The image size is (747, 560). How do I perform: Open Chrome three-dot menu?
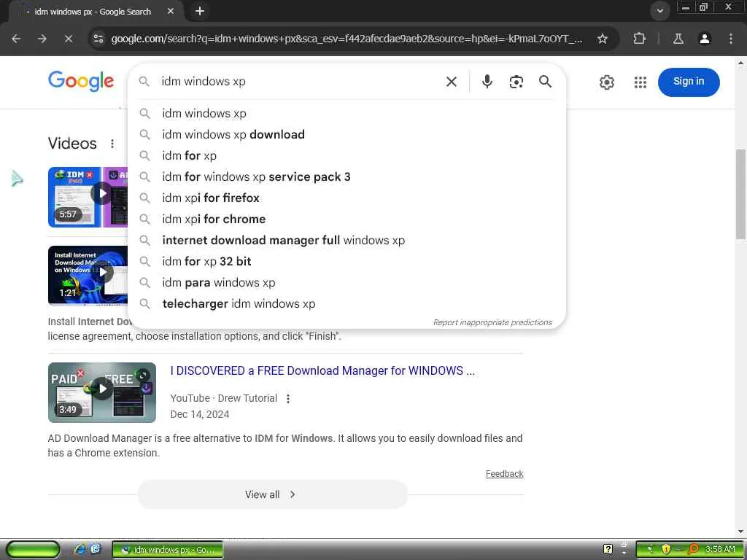pyautogui.click(x=731, y=39)
